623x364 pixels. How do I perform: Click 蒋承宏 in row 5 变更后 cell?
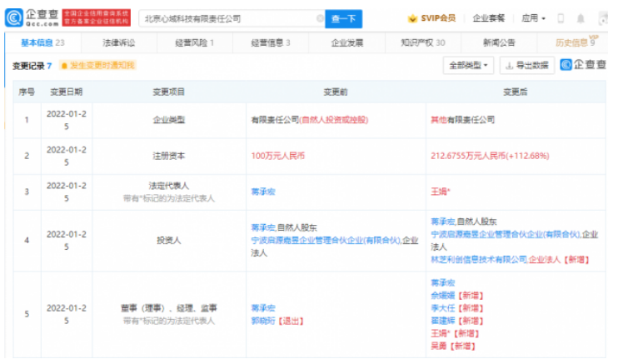coord(442,282)
